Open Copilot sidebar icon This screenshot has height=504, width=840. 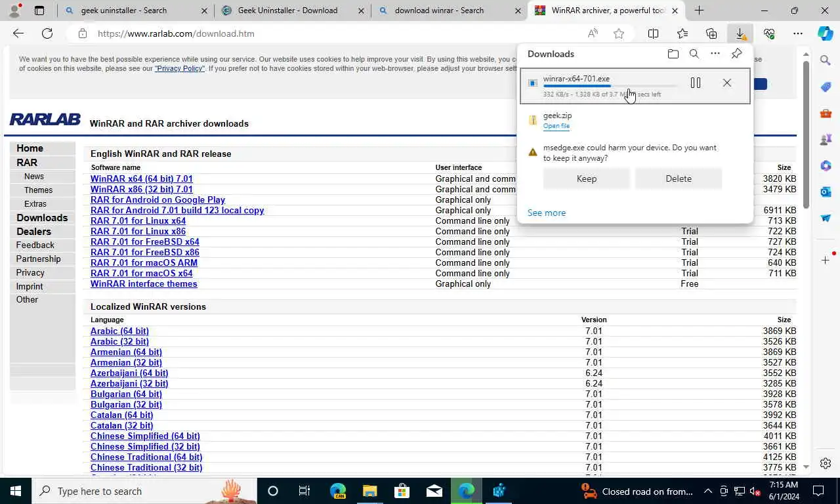point(826,33)
